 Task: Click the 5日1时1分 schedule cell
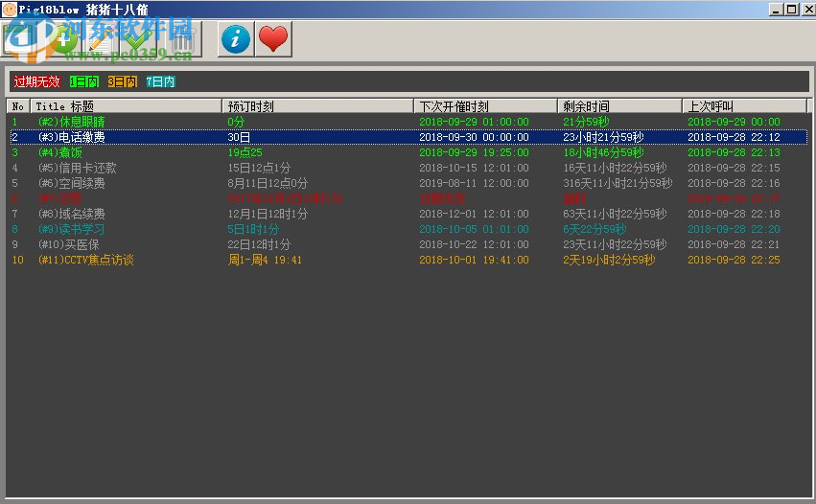(x=253, y=229)
